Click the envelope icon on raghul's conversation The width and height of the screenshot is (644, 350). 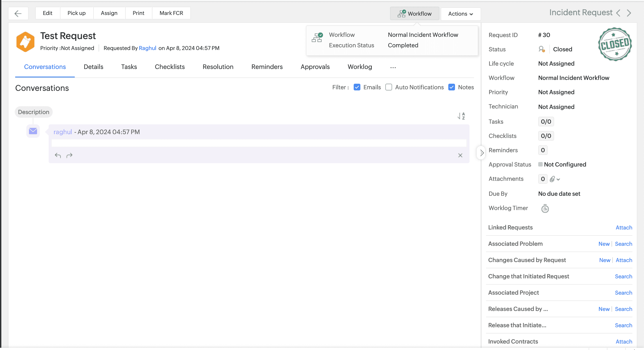pos(33,131)
